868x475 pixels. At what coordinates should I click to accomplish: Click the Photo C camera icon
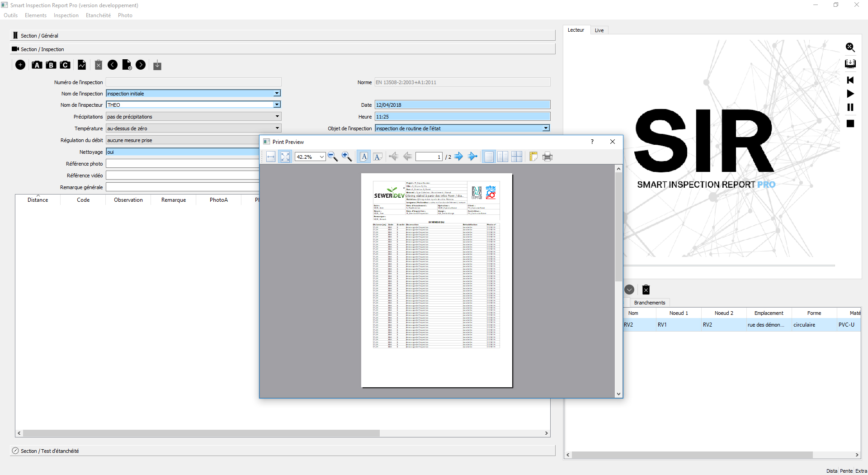point(65,65)
